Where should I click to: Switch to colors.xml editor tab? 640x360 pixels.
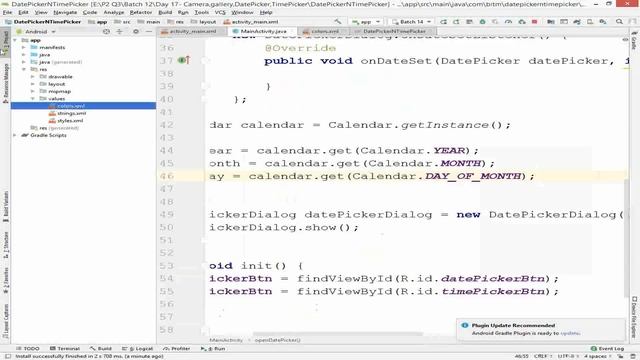coord(324,31)
